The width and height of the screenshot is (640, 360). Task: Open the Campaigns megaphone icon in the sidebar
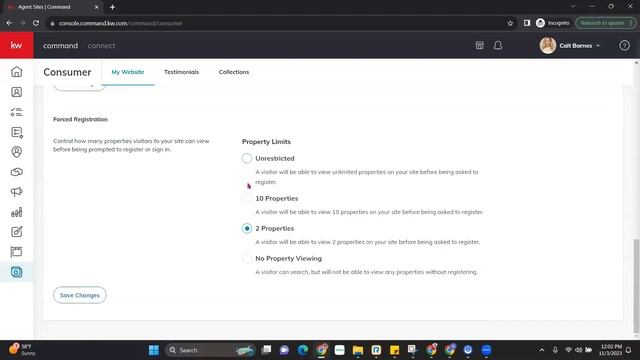(x=16, y=192)
